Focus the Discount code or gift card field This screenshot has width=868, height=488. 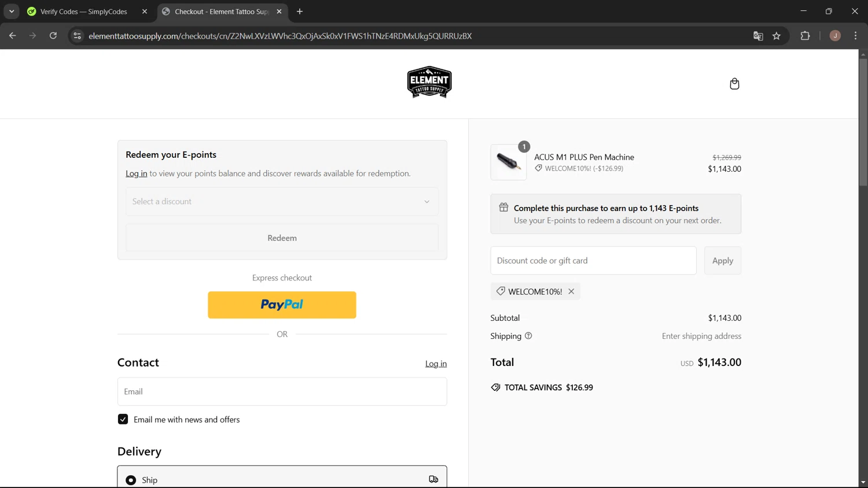593,261
